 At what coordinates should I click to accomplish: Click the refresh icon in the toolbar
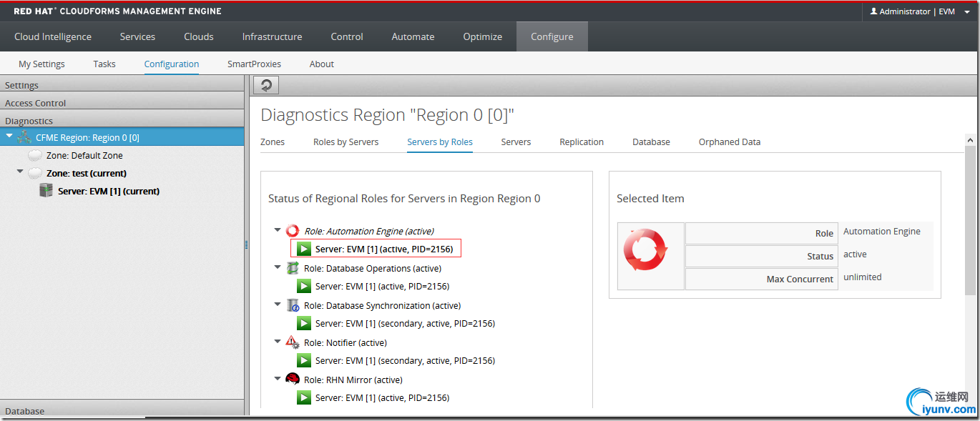click(x=266, y=86)
